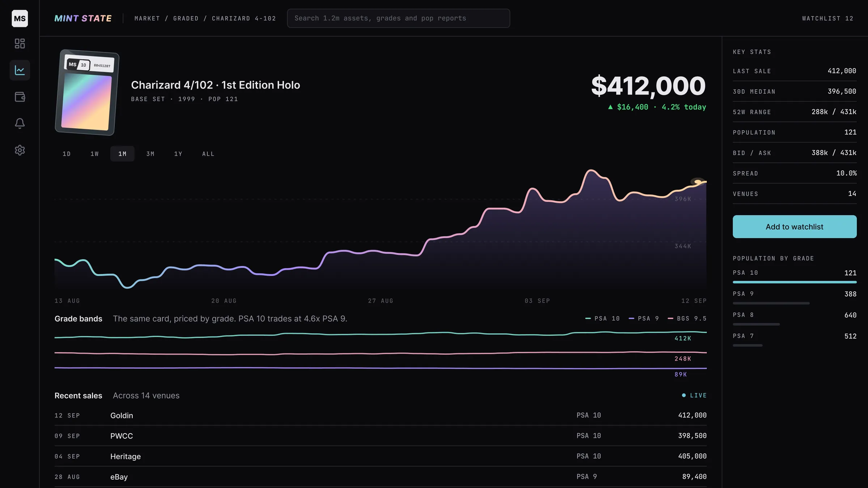Select the 1W time range

click(94, 154)
